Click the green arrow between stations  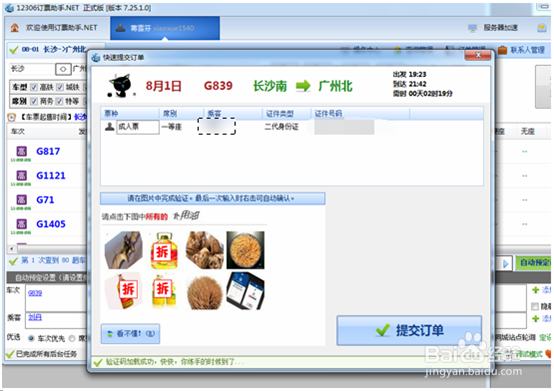tap(303, 86)
